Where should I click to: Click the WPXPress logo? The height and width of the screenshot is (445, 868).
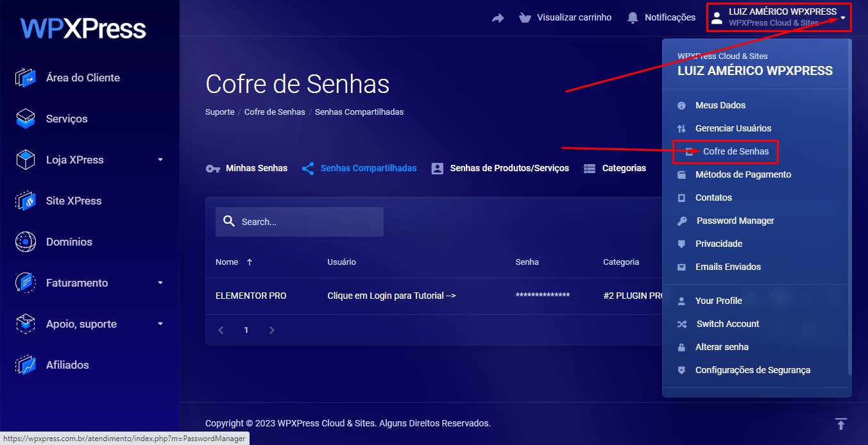[83, 29]
